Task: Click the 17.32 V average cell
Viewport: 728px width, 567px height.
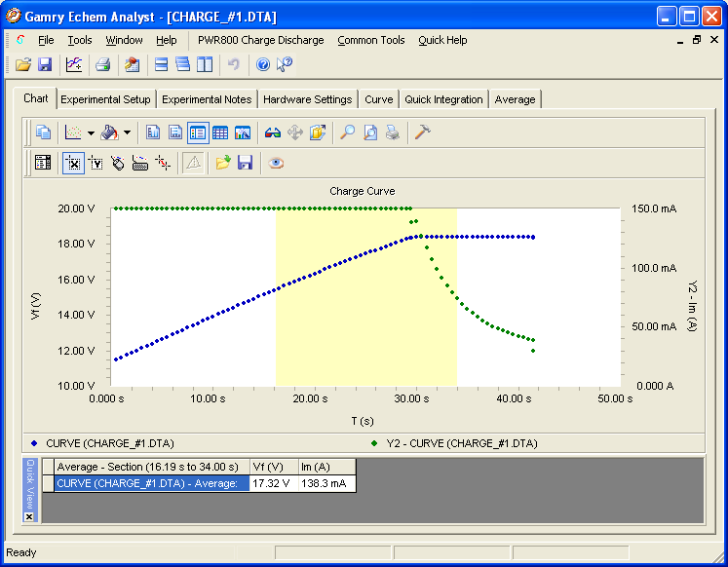Action: (x=274, y=483)
